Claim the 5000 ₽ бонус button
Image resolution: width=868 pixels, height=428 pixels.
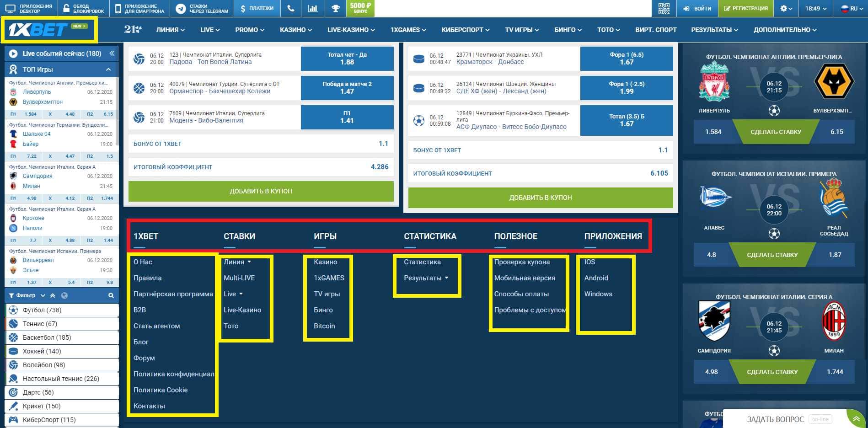[360, 8]
